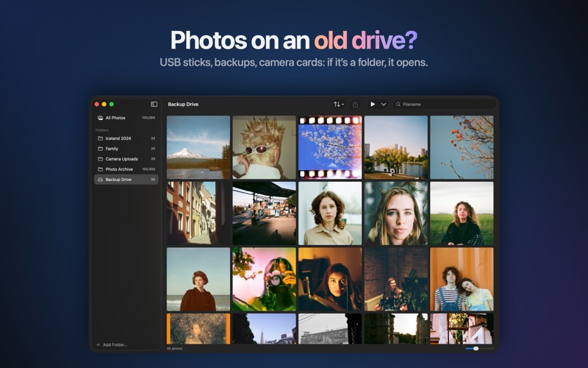Open the woman by brick wall photo
This screenshot has width=588, height=368.
[x=396, y=279]
